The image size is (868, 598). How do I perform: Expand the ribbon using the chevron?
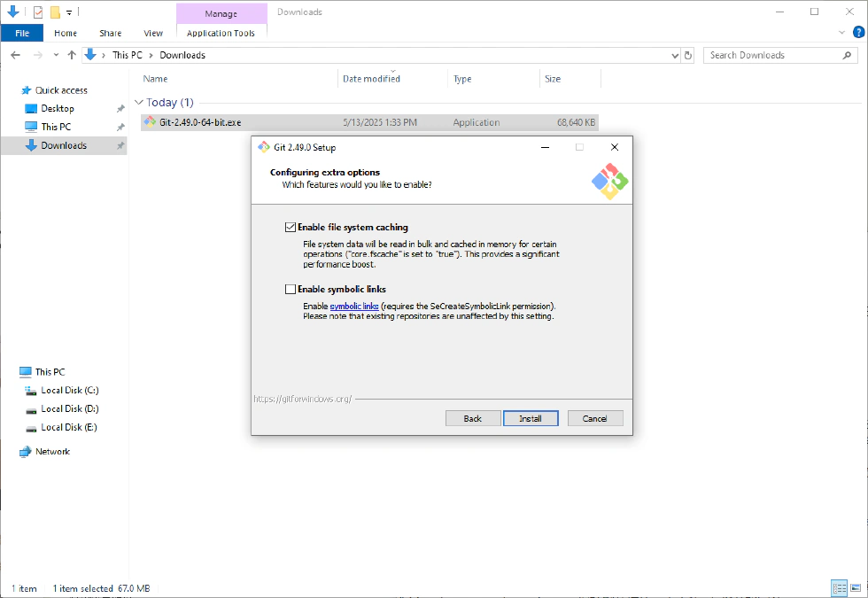[842, 33]
